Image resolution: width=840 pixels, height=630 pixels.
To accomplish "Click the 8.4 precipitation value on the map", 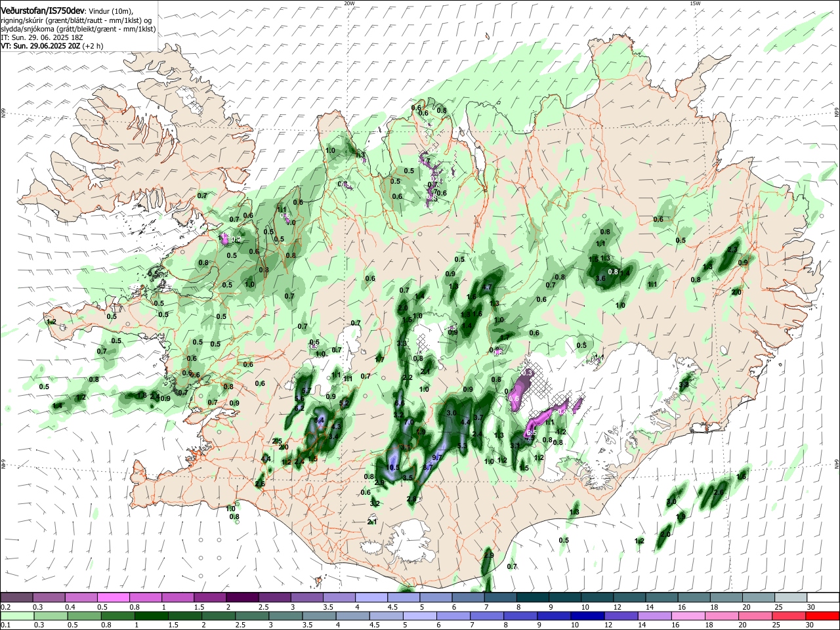I will [x=320, y=420].
